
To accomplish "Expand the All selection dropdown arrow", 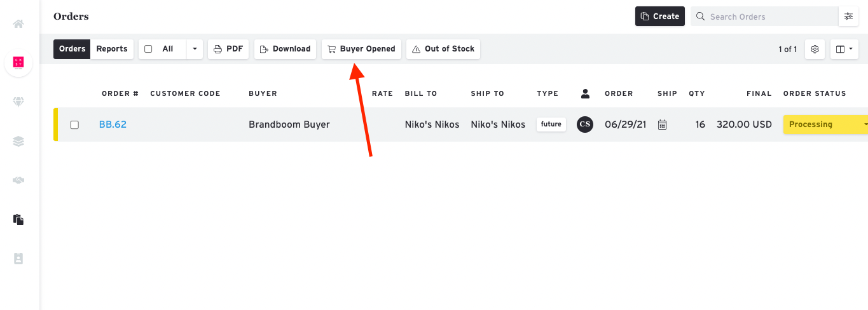I will (195, 49).
